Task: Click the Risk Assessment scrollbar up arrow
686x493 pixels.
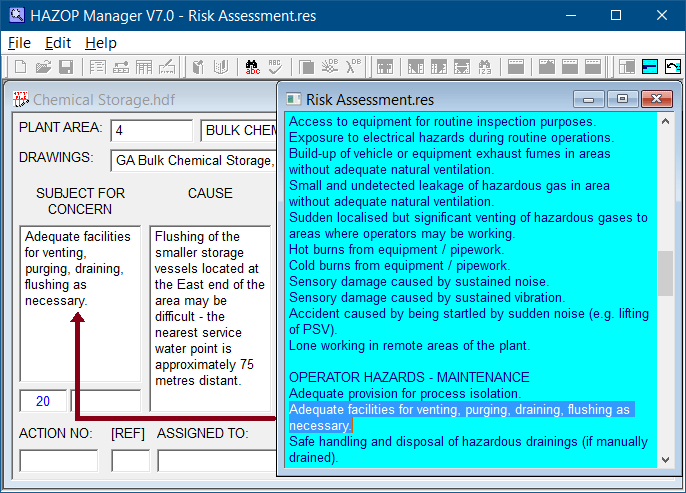Action: pyautogui.click(x=665, y=122)
